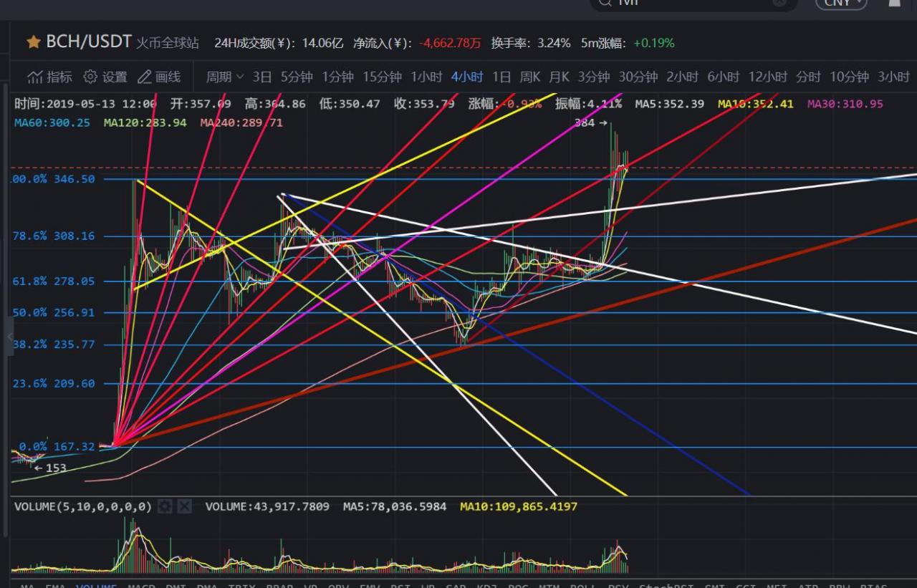The height and width of the screenshot is (588, 917).
Task: Switch chart to 10分钟 period
Action: click(x=849, y=77)
